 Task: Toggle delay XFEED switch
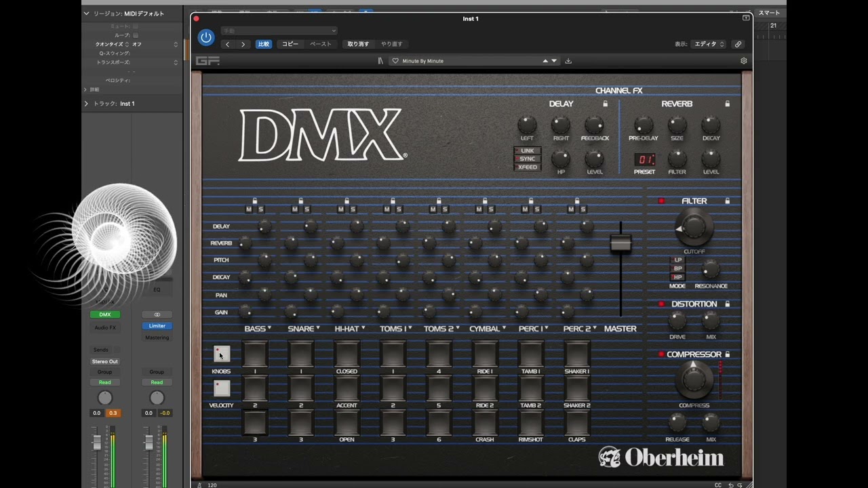527,167
